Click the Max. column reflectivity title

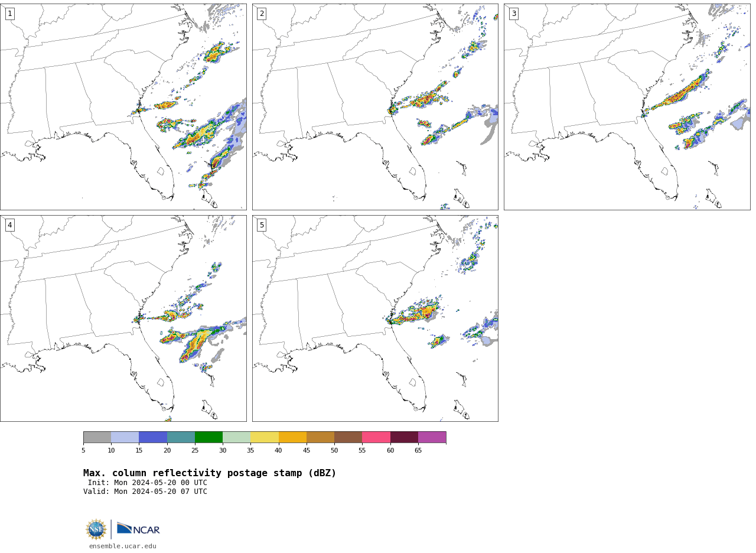(x=210, y=473)
